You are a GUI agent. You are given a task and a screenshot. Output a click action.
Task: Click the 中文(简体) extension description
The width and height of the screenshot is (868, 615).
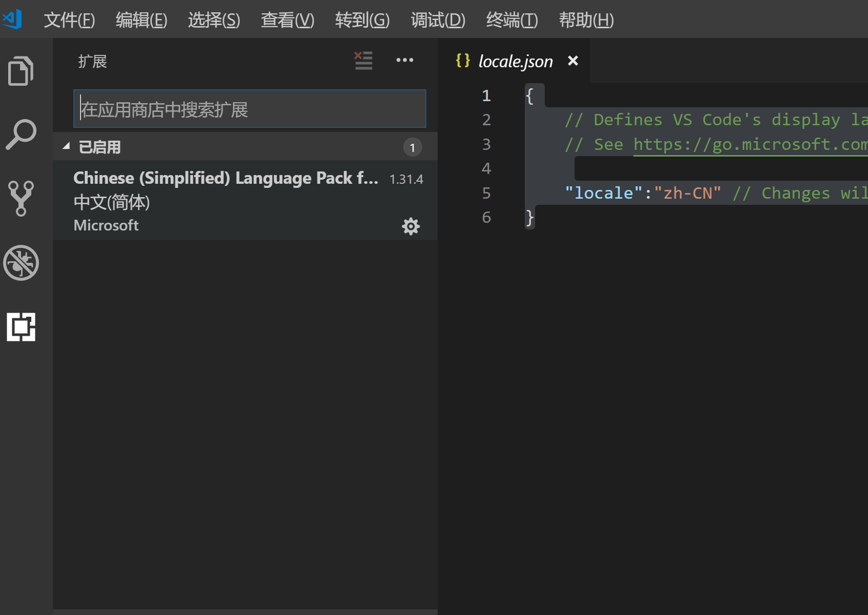[x=112, y=202]
